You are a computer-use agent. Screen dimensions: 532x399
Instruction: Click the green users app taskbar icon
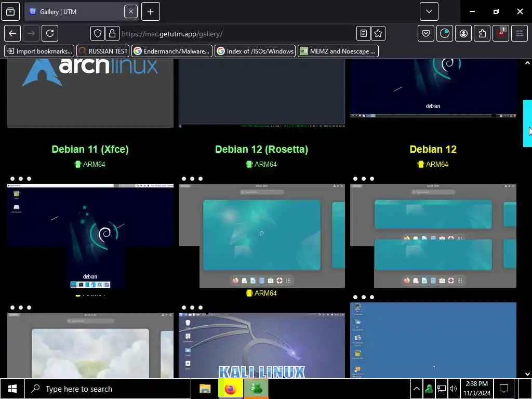(x=256, y=389)
